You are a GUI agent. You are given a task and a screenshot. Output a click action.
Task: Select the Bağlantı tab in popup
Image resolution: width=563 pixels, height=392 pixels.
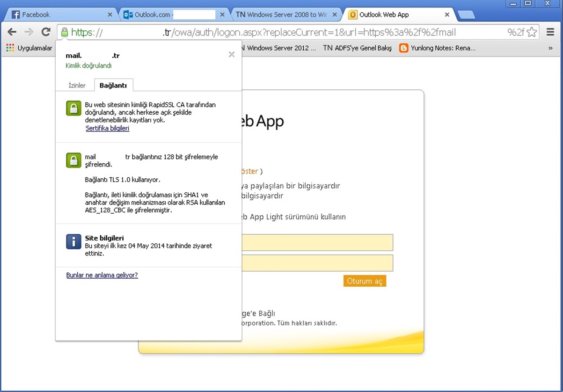[x=113, y=85]
